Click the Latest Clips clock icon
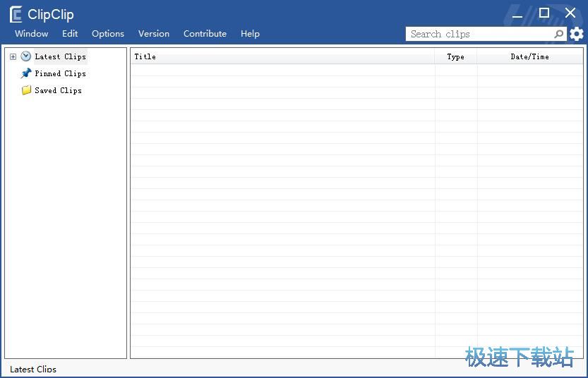This screenshot has height=378, width=588. tap(26, 56)
